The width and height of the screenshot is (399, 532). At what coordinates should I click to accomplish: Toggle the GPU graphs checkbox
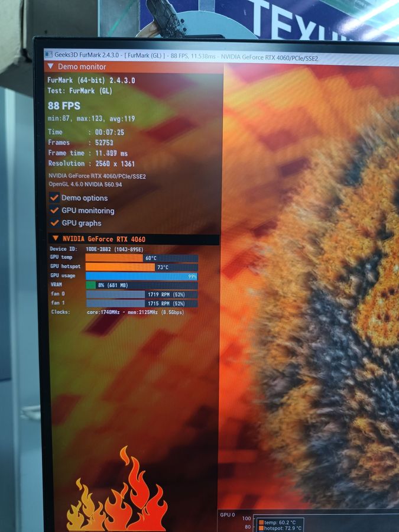tap(54, 223)
